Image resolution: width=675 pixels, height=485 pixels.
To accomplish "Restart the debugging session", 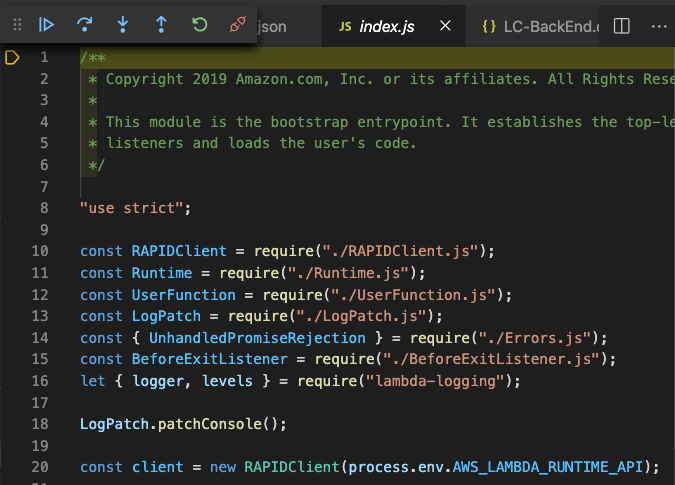I will click(x=199, y=25).
